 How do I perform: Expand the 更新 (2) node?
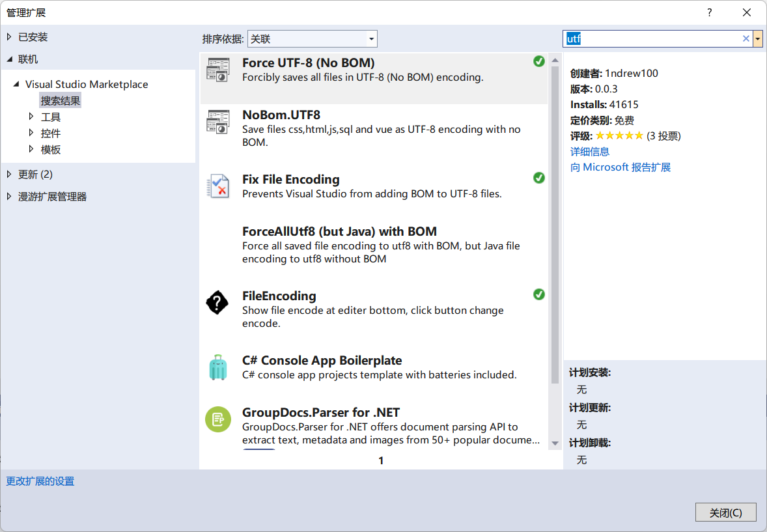click(9, 174)
